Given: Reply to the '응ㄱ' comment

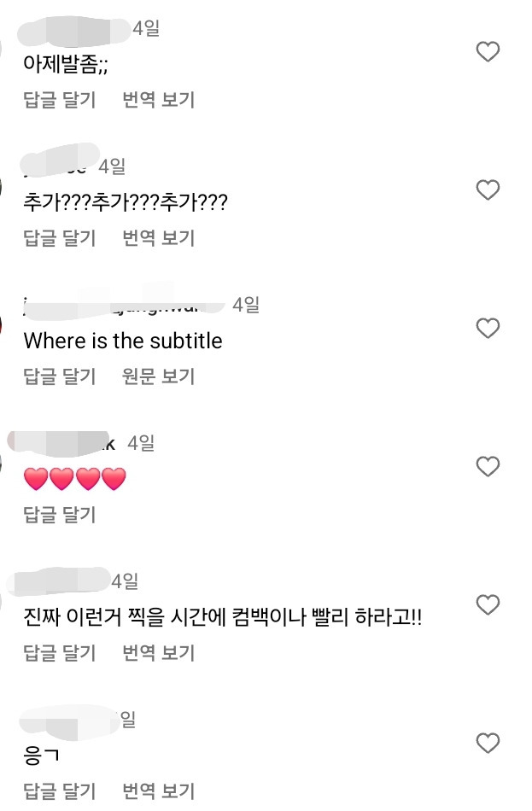Looking at the screenshot, I should point(60,791).
